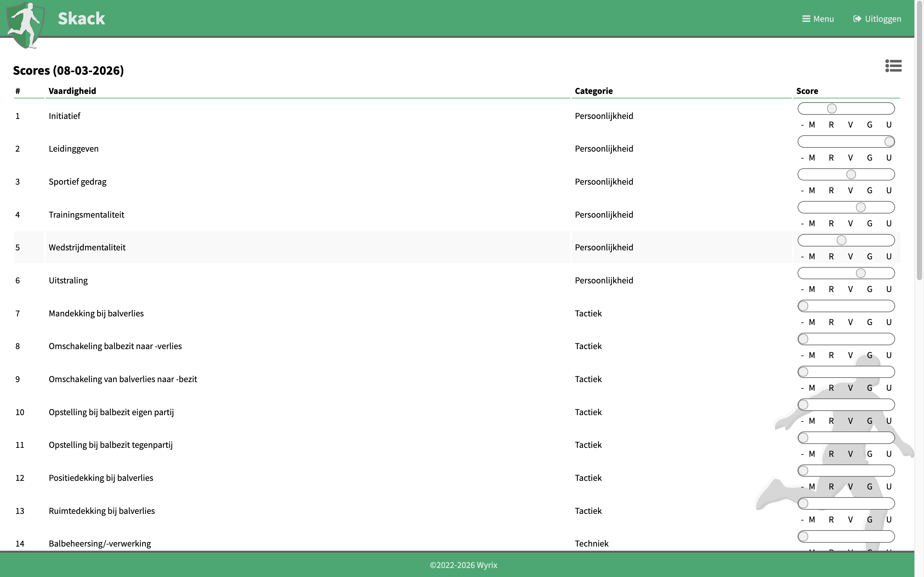Click the Skack shield logo

[26, 25]
